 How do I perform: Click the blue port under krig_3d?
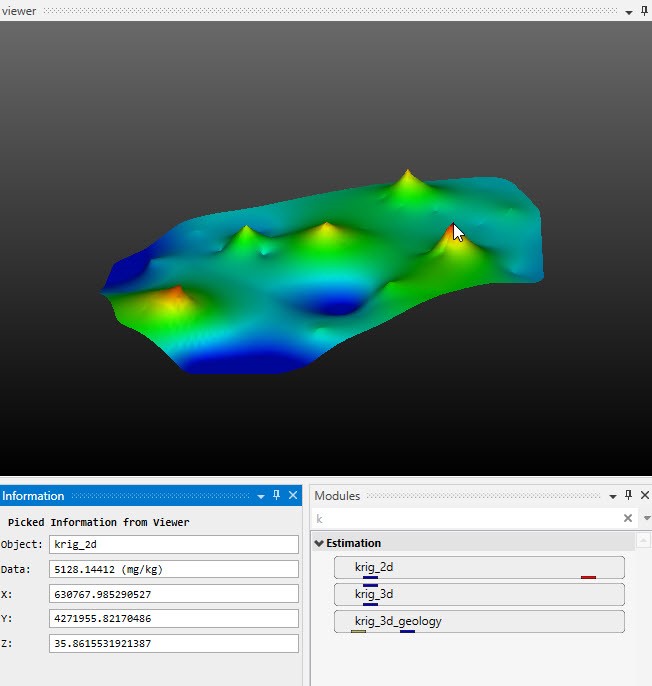(370, 604)
